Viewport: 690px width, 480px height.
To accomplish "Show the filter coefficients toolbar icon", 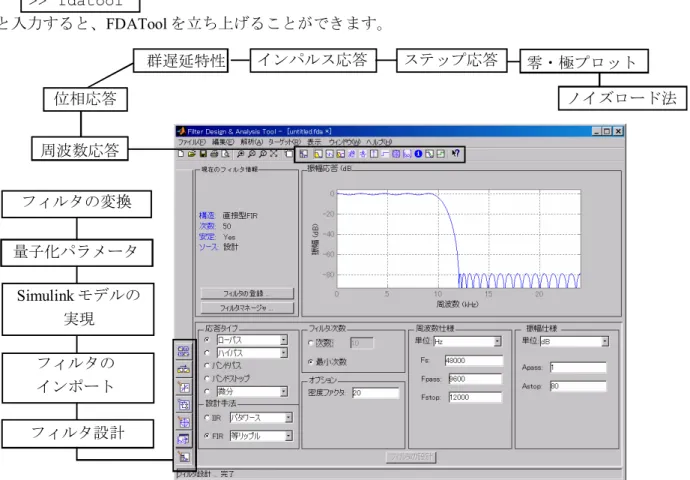I will [407, 154].
